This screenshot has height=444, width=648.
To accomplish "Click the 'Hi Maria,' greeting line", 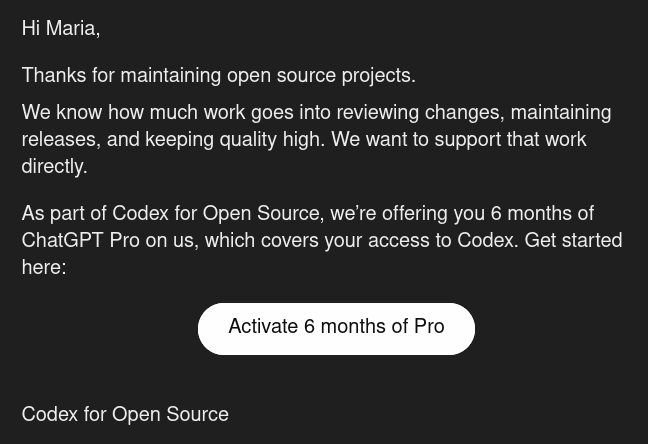I will (x=61, y=30).
